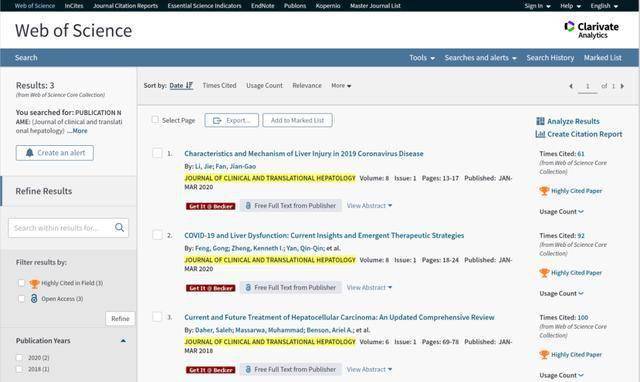Click the Search within results input field
This screenshot has height=382, width=640.
pyautogui.click(x=60, y=228)
